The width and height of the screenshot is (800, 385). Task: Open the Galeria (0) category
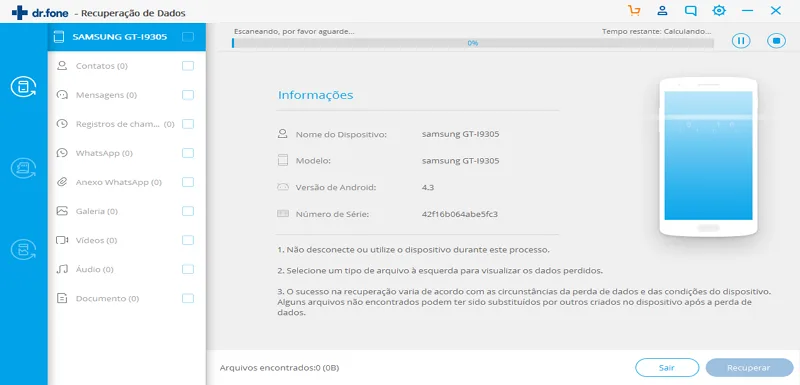pyautogui.click(x=97, y=211)
